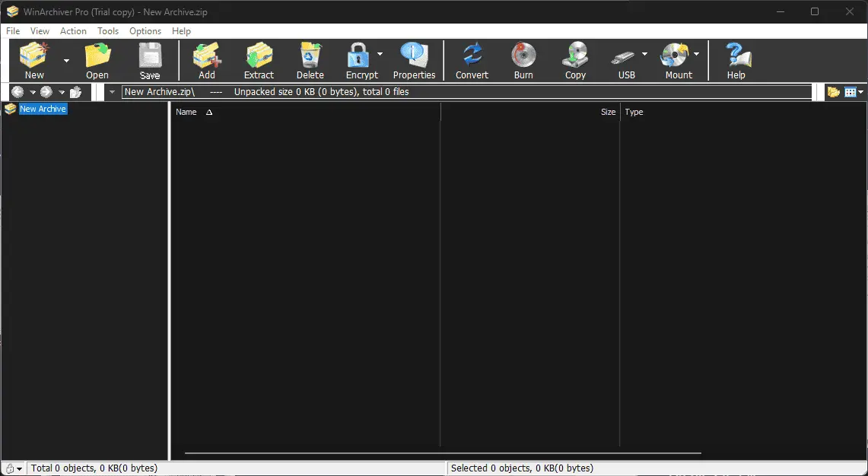Click the WinArchiver title bar app icon

tap(12, 11)
